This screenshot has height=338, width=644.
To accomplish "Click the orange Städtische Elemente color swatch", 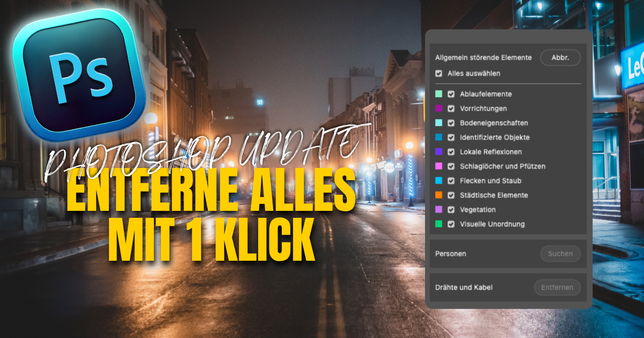I will (x=439, y=195).
